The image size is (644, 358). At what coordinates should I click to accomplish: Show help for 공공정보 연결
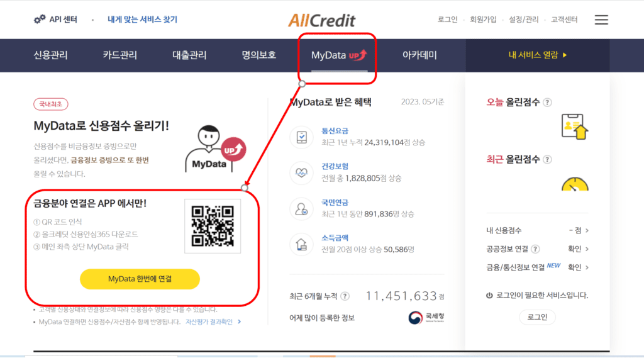click(535, 249)
